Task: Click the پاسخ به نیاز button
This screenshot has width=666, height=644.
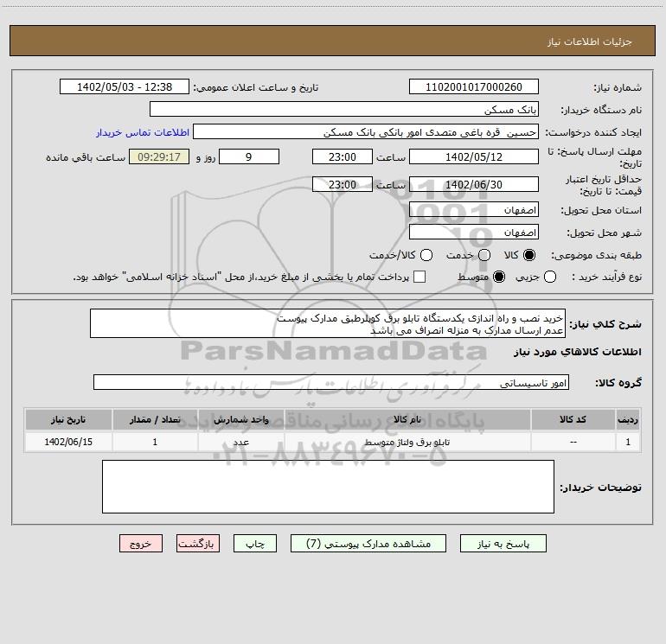Action: point(503,544)
